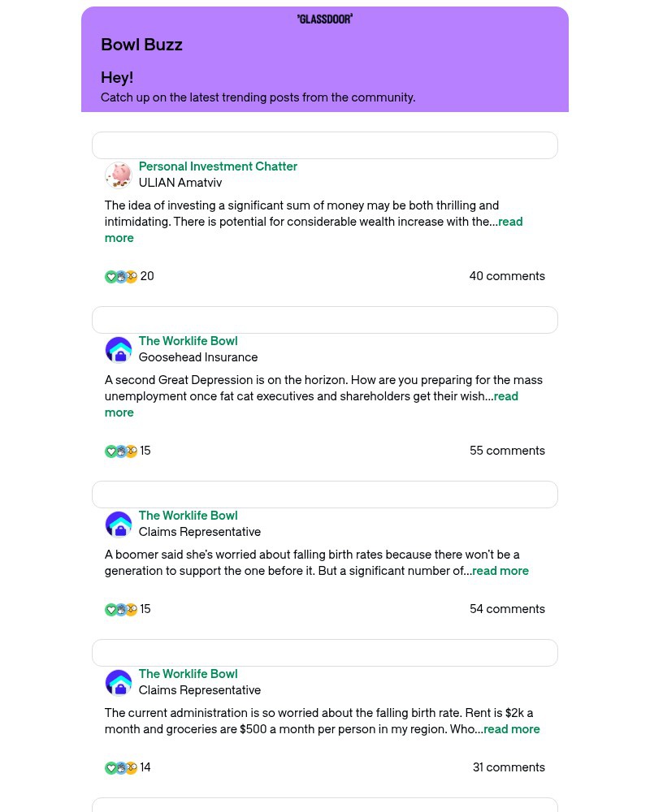Open the 31 comments link
The height and width of the screenshot is (812, 650).
(x=509, y=767)
